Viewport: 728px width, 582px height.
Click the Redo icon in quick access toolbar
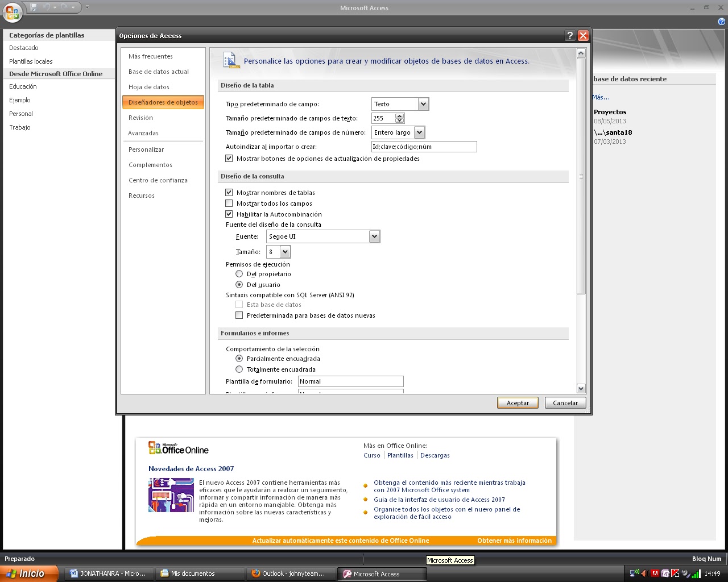[64, 7]
